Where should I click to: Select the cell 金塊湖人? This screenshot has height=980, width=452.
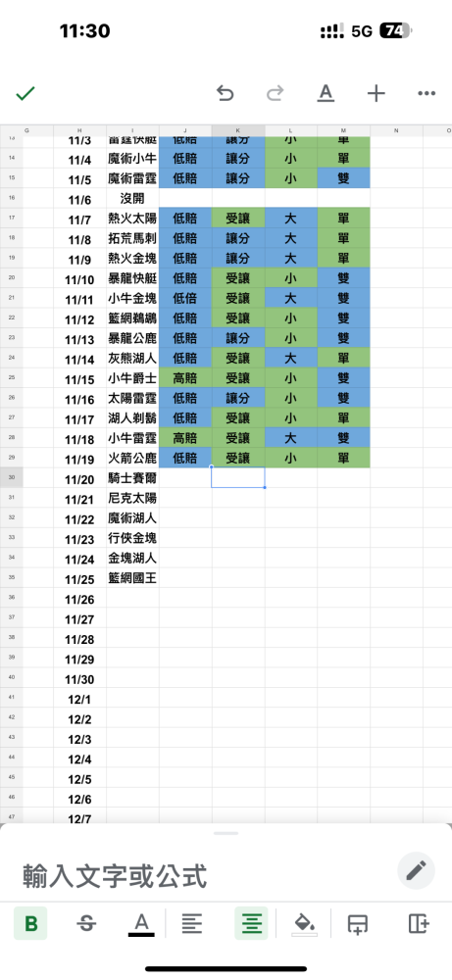(x=132, y=559)
